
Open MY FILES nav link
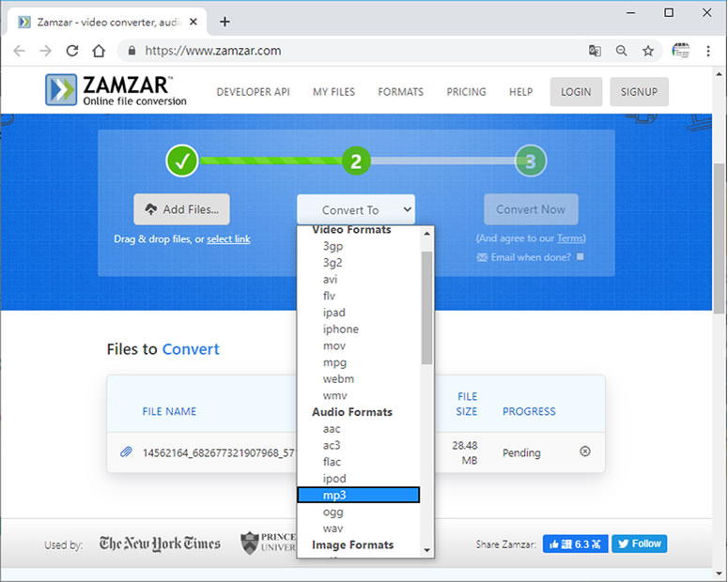pyautogui.click(x=333, y=92)
